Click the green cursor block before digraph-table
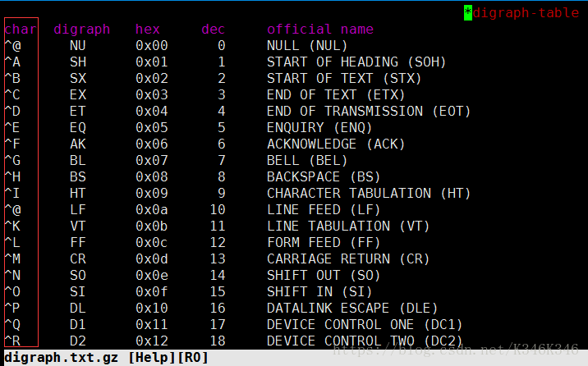 point(467,12)
